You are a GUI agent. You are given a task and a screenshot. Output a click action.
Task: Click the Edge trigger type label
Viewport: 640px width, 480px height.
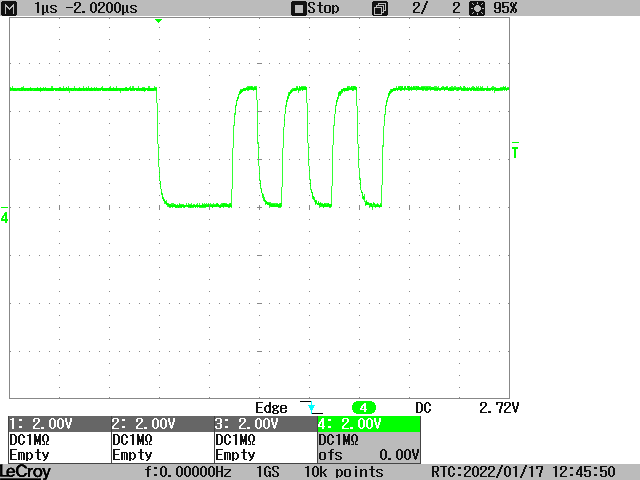coord(271,408)
